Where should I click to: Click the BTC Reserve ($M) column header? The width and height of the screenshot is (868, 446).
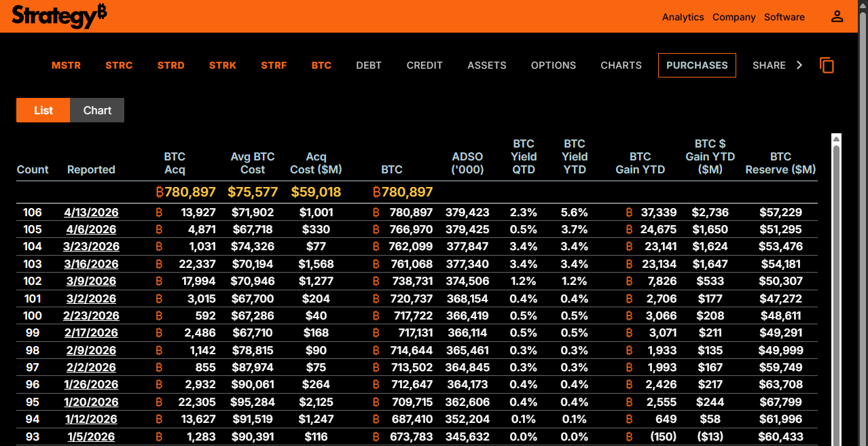780,163
